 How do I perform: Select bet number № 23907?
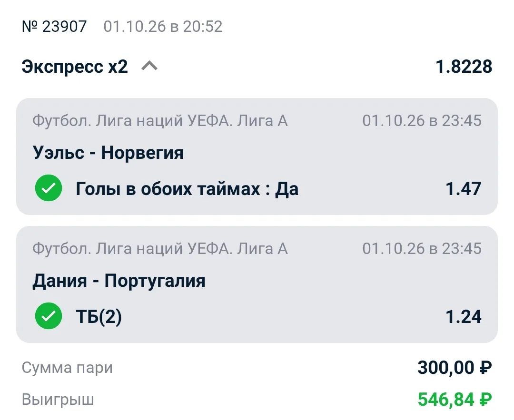coord(54,27)
